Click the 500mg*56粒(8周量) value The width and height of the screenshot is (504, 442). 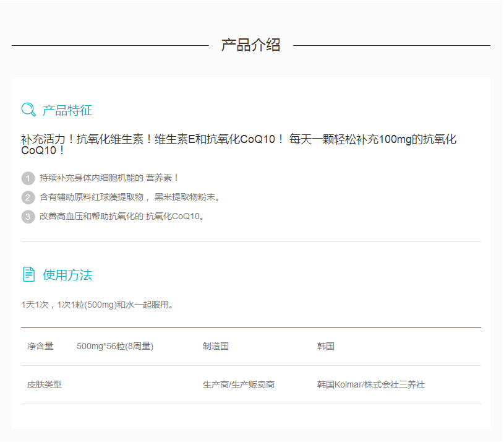115,347
